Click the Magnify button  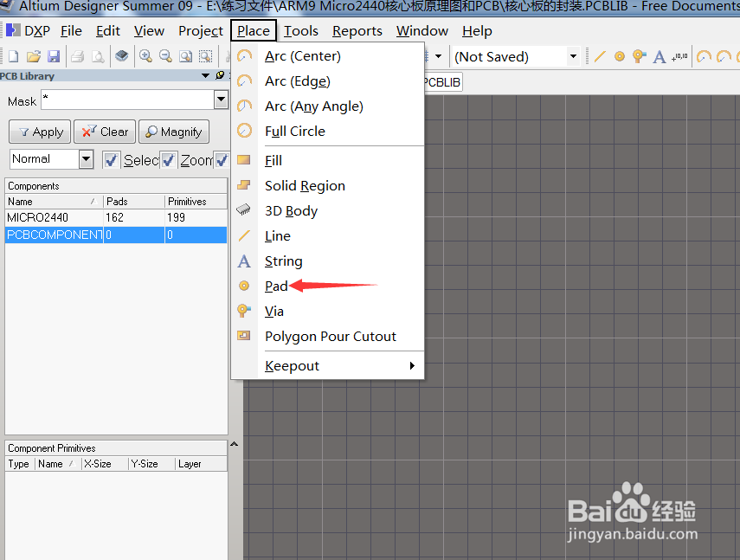pyautogui.click(x=174, y=132)
